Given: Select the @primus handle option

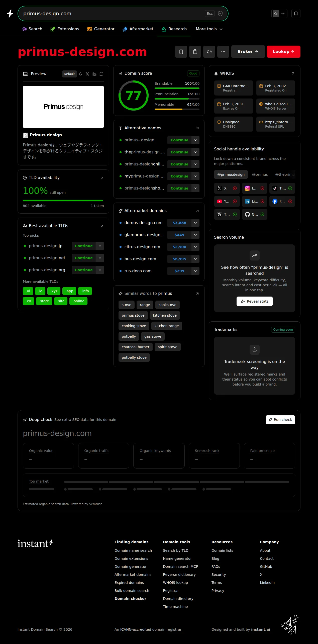Looking at the screenshot, I should click(260, 174).
